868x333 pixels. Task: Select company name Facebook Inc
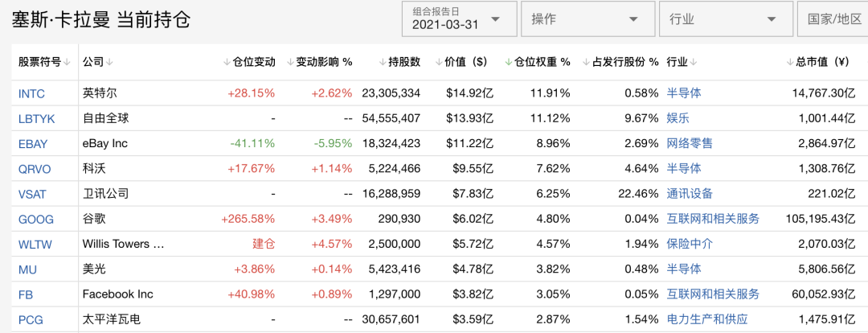pos(118,294)
